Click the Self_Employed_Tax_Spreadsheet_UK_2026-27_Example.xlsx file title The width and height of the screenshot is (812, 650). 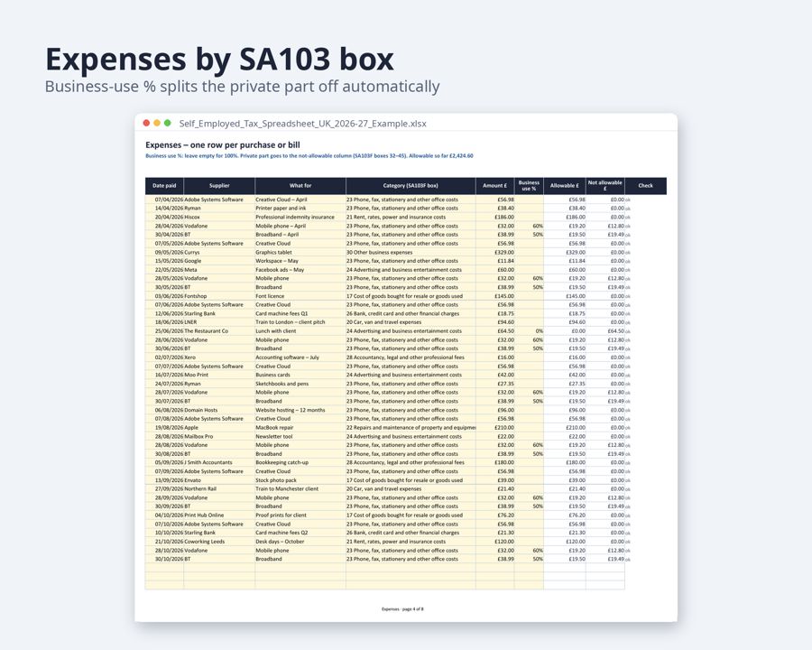pos(303,124)
